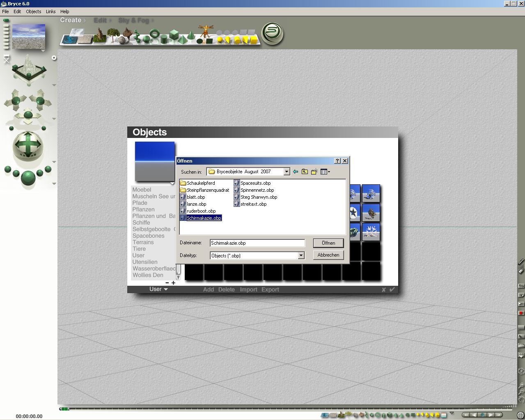Use the left XZ camera cross control
This screenshot has width=525, height=420.
click(x=16, y=100)
